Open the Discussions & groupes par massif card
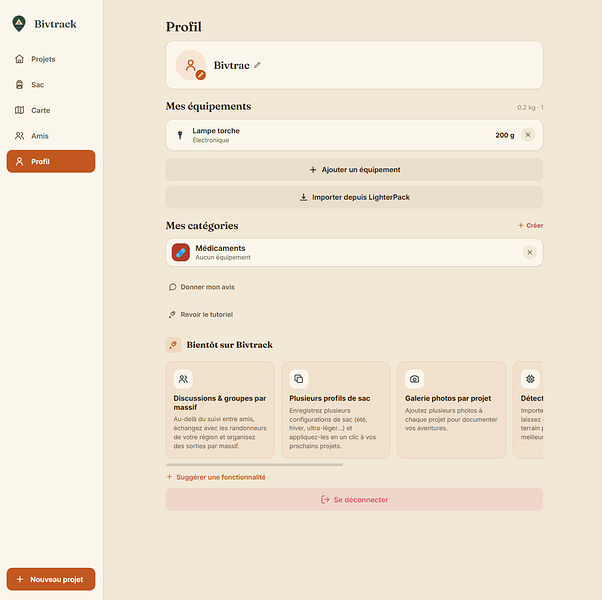This screenshot has height=600, width=602. (x=220, y=410)
